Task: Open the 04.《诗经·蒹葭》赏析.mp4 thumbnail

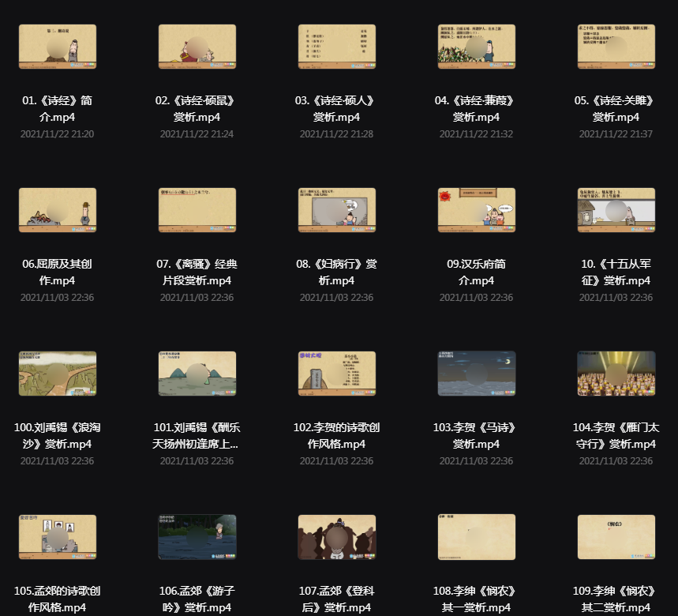Action: [477, 47]
